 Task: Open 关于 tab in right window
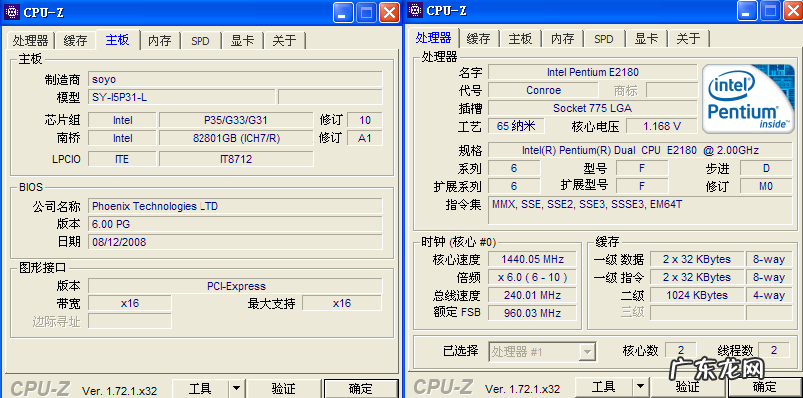(688, 38)
